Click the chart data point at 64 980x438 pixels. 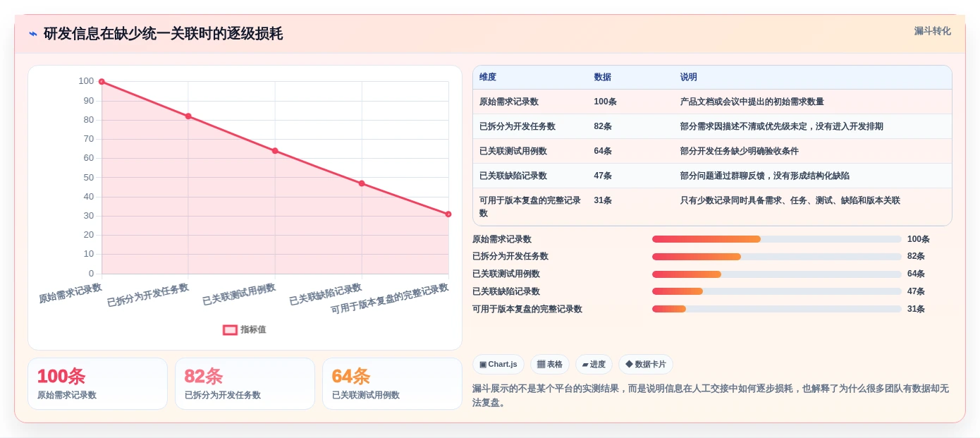[275, 151]
